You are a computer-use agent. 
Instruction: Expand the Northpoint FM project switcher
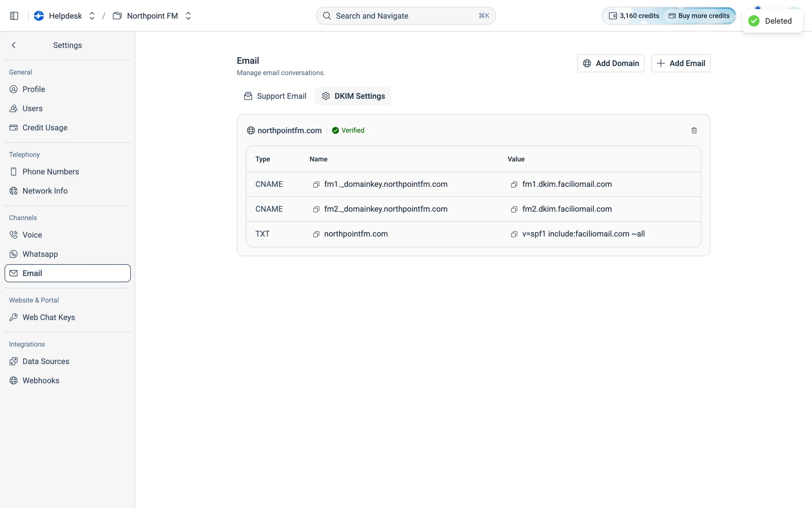coord(188,16)
